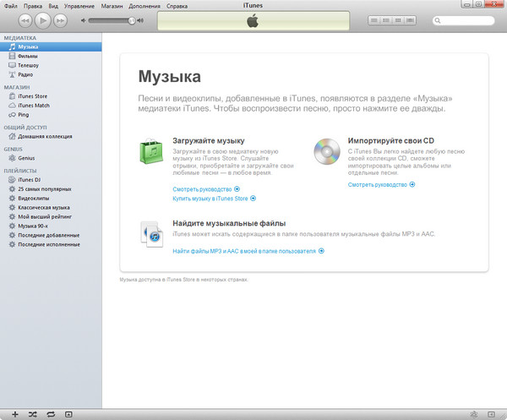507x420 pixels.
Task: Click the Genius atom button at bottom right
Action: [474, 414]
